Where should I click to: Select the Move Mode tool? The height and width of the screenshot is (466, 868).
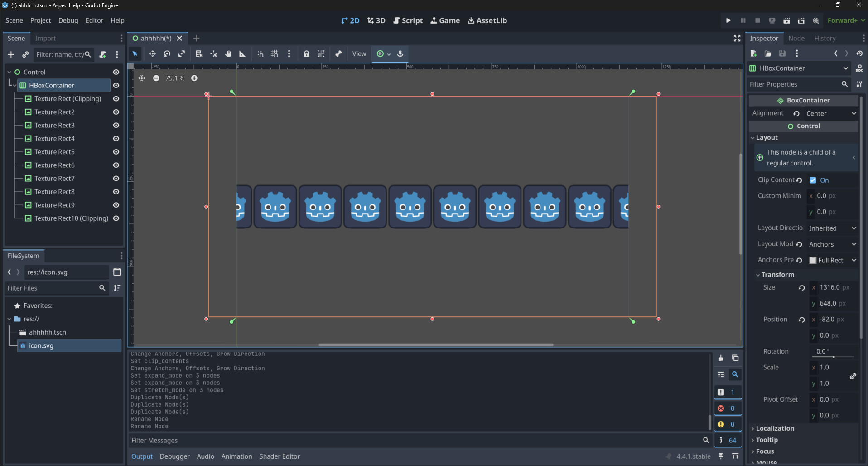coord(152,54)
